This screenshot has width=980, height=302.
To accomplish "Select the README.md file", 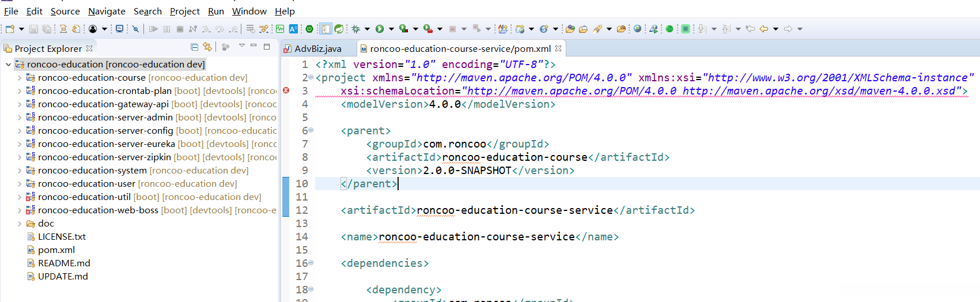I will (64, 263).
